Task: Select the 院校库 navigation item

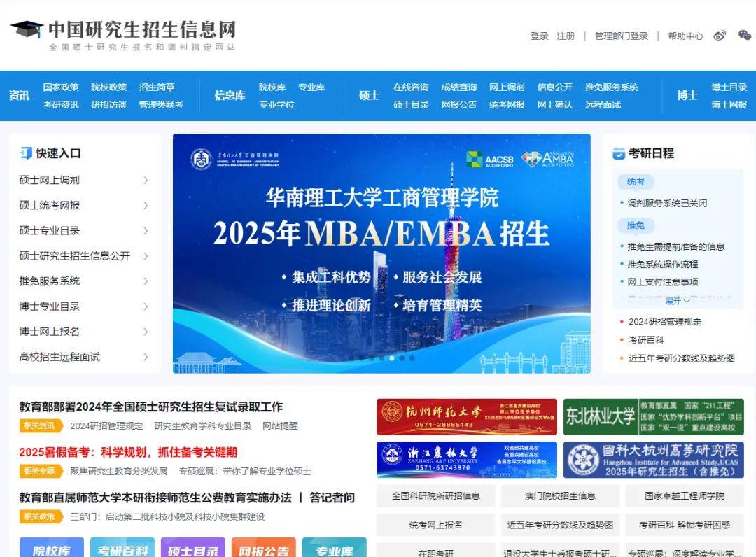Action: tap(272, 87)
